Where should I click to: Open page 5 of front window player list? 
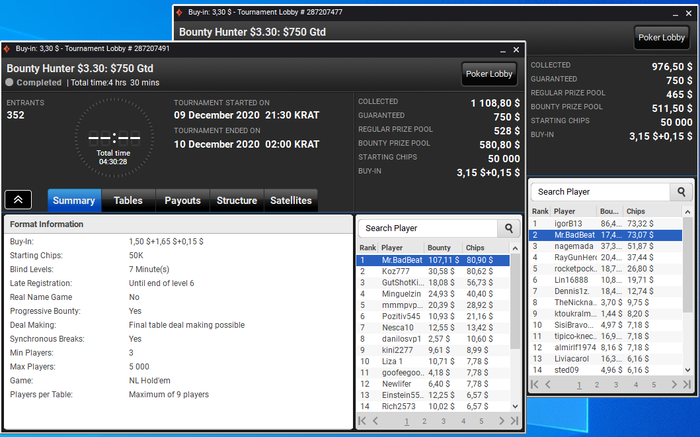point(481,421)
